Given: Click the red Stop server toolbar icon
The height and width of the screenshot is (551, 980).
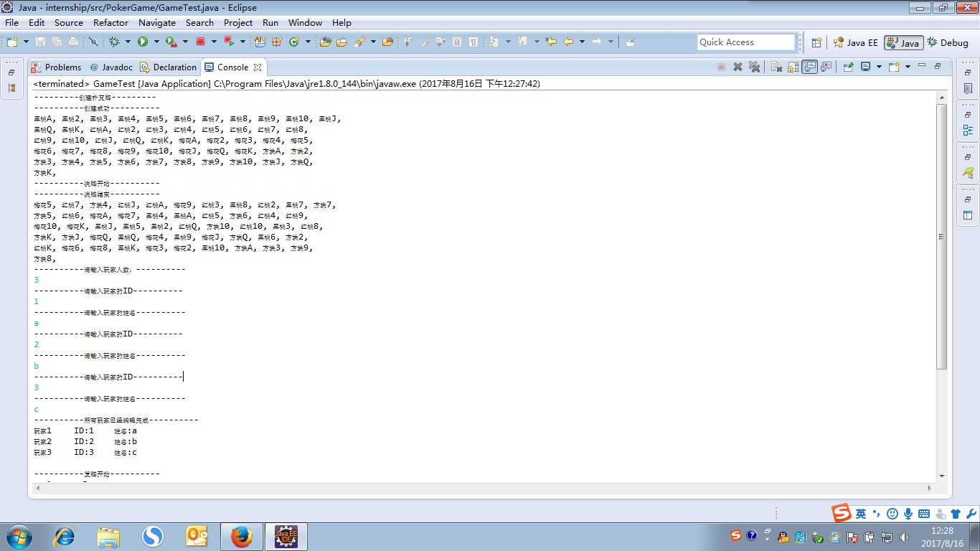Looking at the screenshot, I should pos(201,42).
